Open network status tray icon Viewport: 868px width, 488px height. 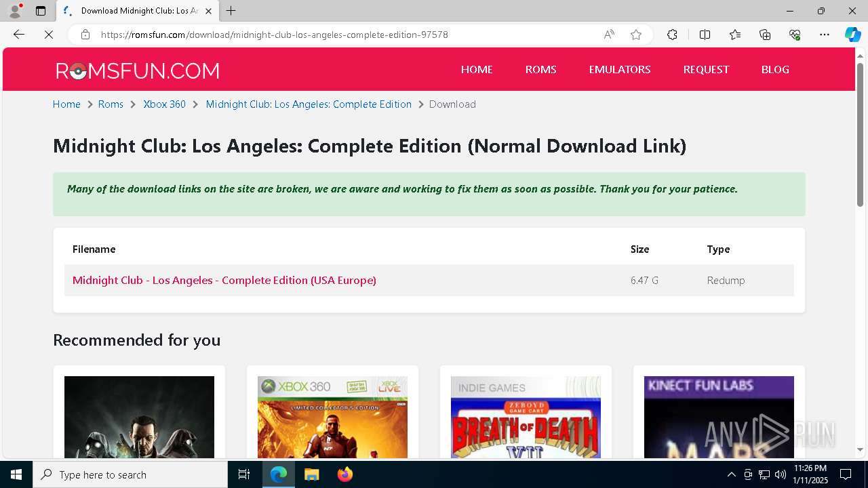[764, 474]
